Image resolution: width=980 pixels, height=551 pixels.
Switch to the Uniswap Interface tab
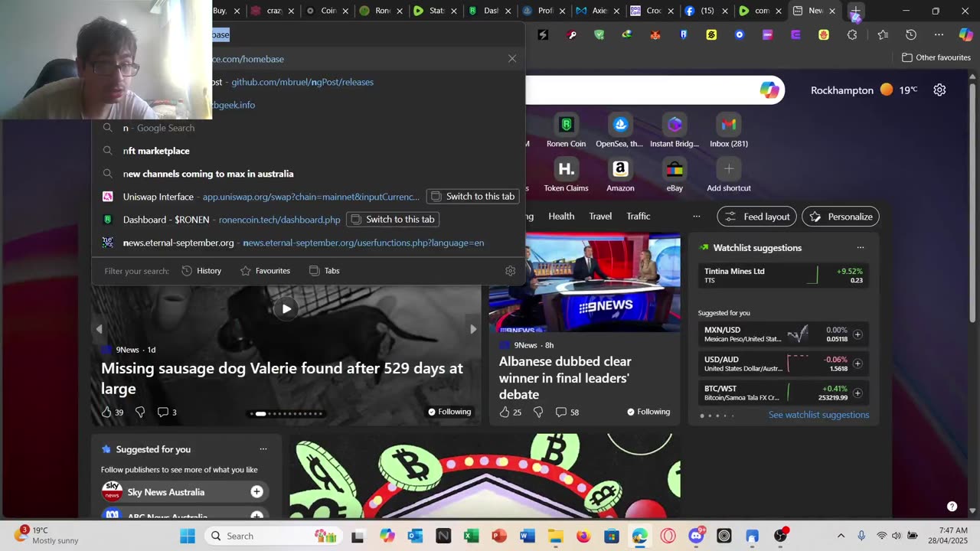pyautogui.click(x=473, y=197)
